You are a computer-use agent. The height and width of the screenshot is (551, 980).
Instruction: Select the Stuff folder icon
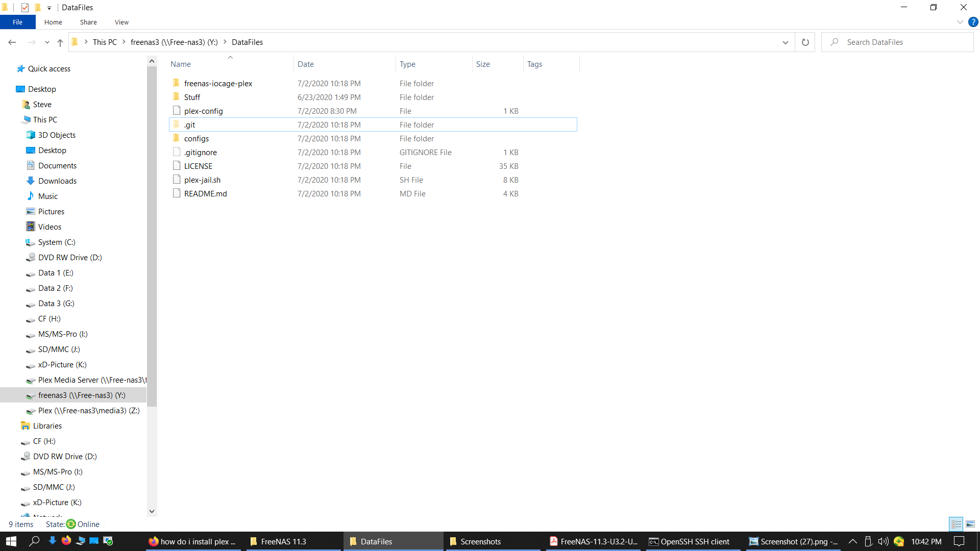[x=177, y=97]
